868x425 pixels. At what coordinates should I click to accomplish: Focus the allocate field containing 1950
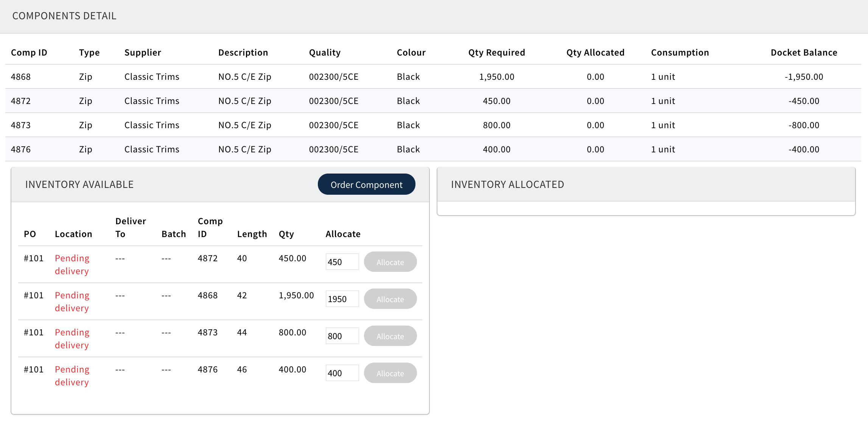coord(342,299)
